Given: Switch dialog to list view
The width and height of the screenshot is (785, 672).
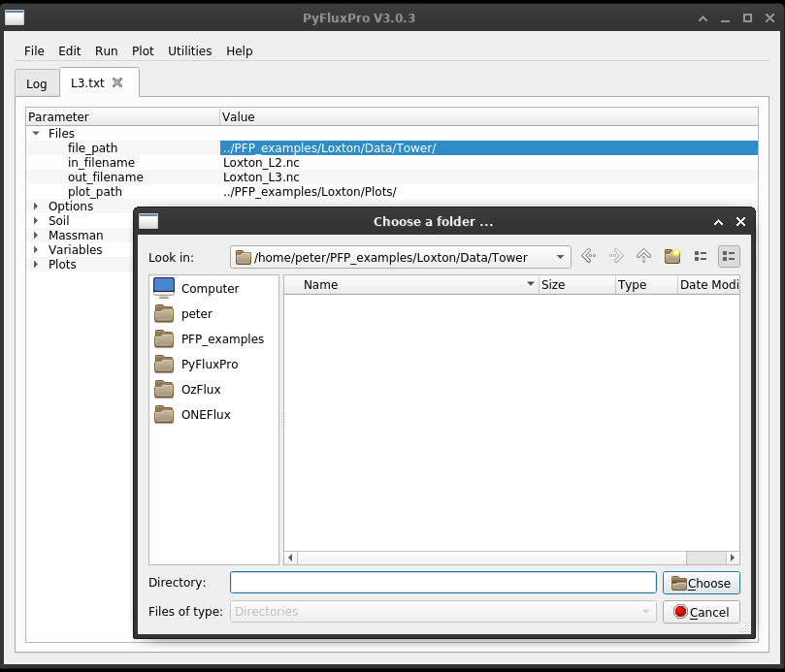Looking at the screenshot, I should click(x=701, y=257).
